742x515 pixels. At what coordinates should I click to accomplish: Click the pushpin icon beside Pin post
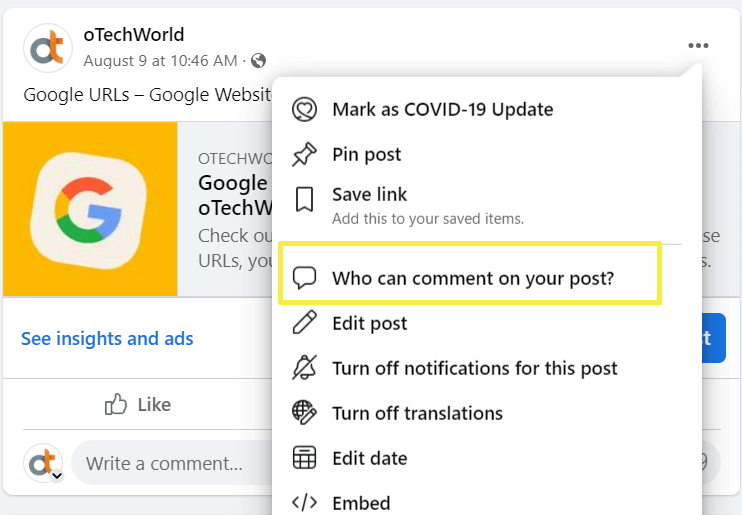pyautogui.click(x=304, y=154)
